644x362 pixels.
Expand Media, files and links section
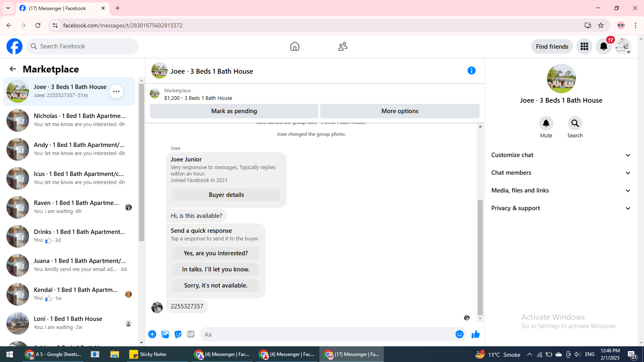(x=561, y=190)
